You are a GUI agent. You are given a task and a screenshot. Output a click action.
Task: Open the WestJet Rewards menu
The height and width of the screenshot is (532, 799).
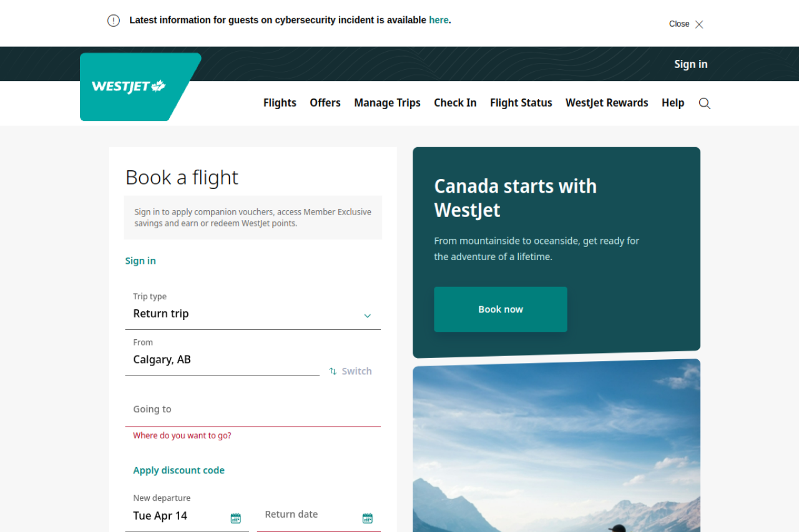point(607,103)
